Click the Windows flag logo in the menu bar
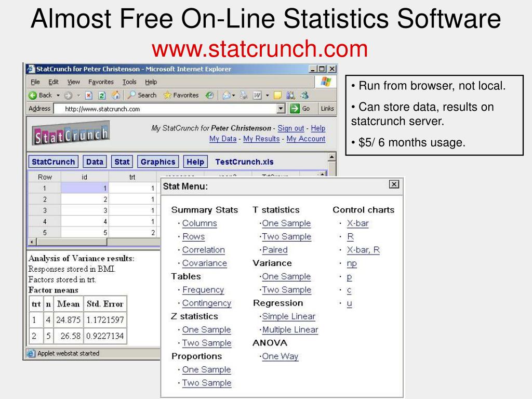This screenshot has width=532, height=399. (325, 82)
